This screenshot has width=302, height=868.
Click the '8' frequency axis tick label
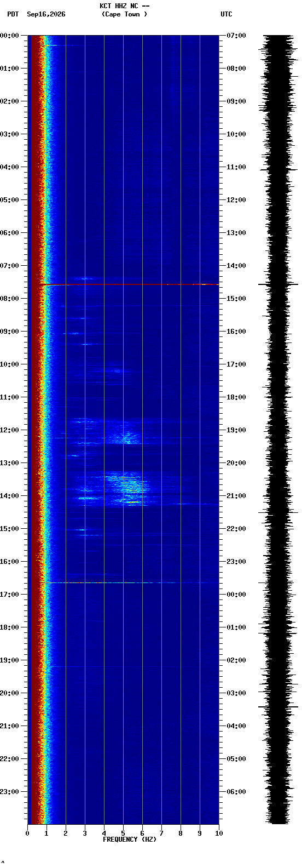pyautogui.click(x=181, y=833)
